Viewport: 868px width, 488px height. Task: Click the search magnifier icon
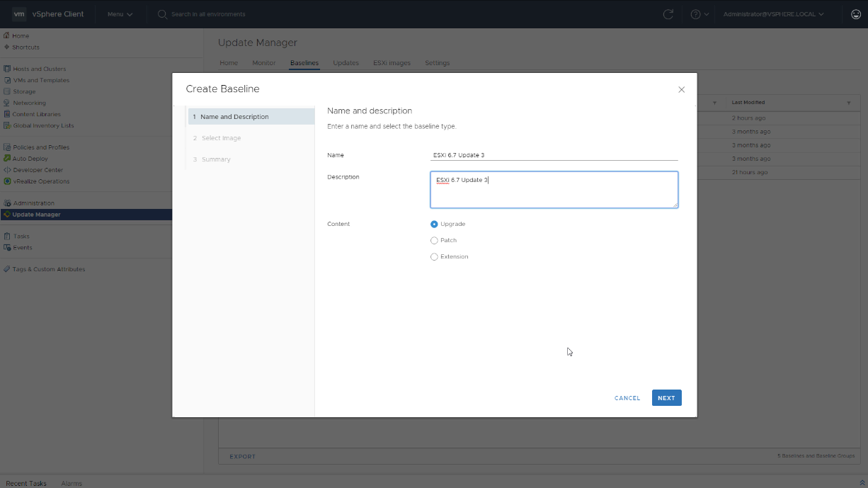click(162, 14)
